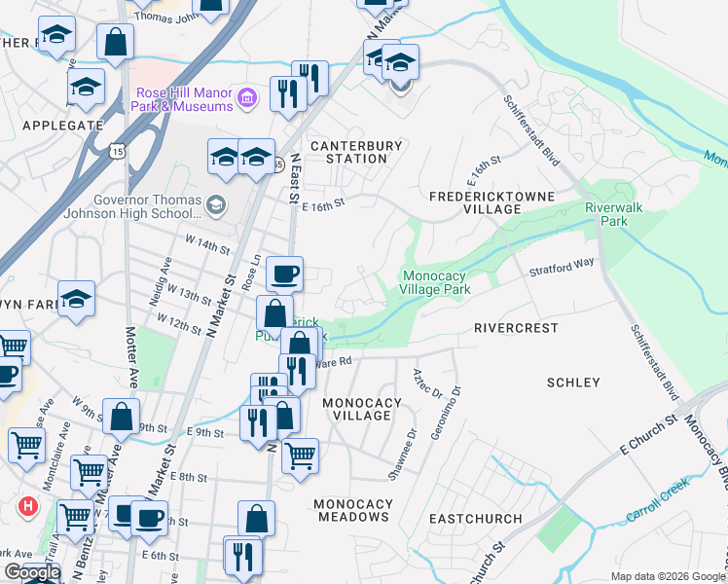
Task: Select the EASTCHURCH label
Action: 476,519
